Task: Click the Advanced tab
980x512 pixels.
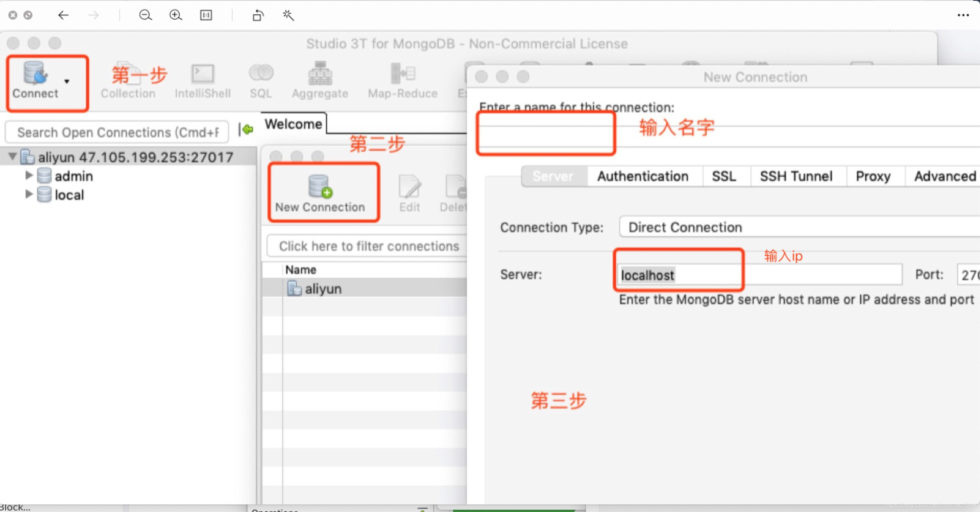Action: (945, 176)
